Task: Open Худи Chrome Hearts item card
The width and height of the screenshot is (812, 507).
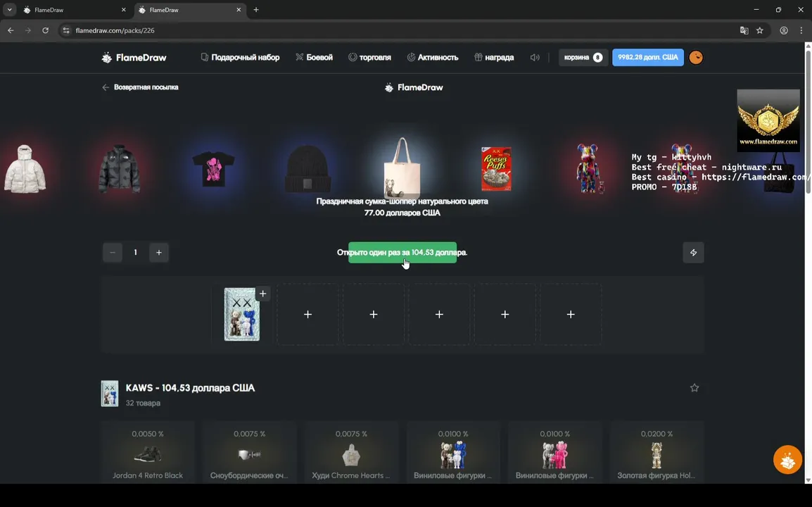Action: [x=351, y=452]
